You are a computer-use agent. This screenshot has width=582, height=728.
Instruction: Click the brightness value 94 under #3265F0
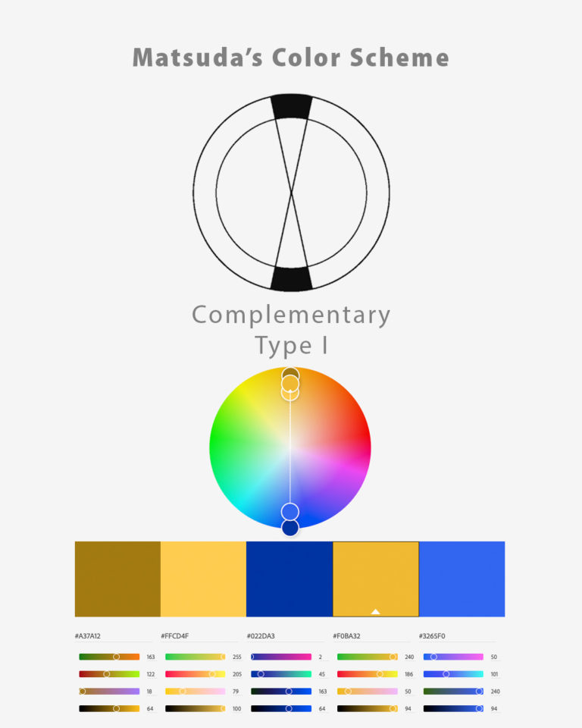494,708
